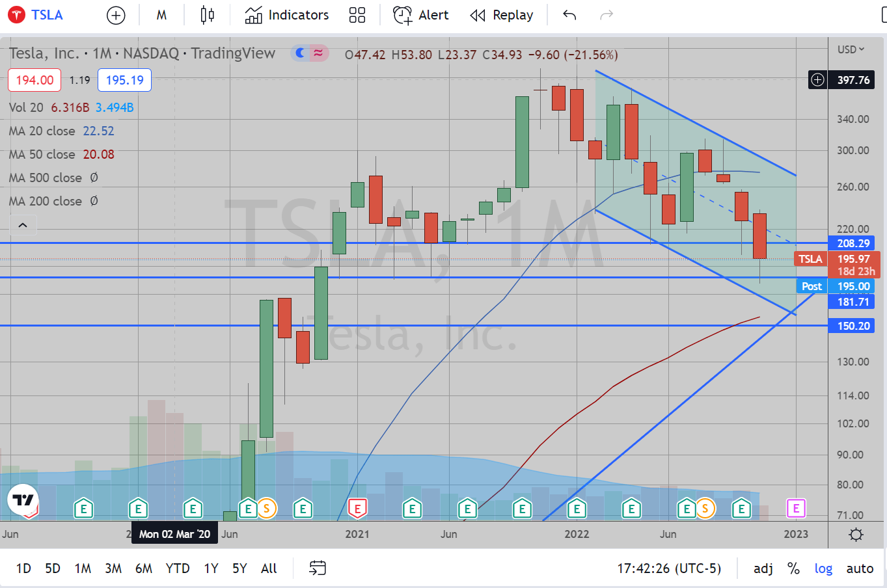The height and width of the screenshot is (588, 887).
Task: Open timezone menu at 17:42:26 (UTC-5)
Action: point(669,568)
